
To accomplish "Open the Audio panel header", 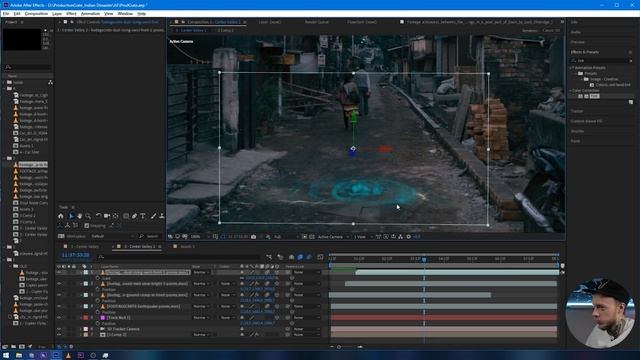I will [x=576, y=32].
